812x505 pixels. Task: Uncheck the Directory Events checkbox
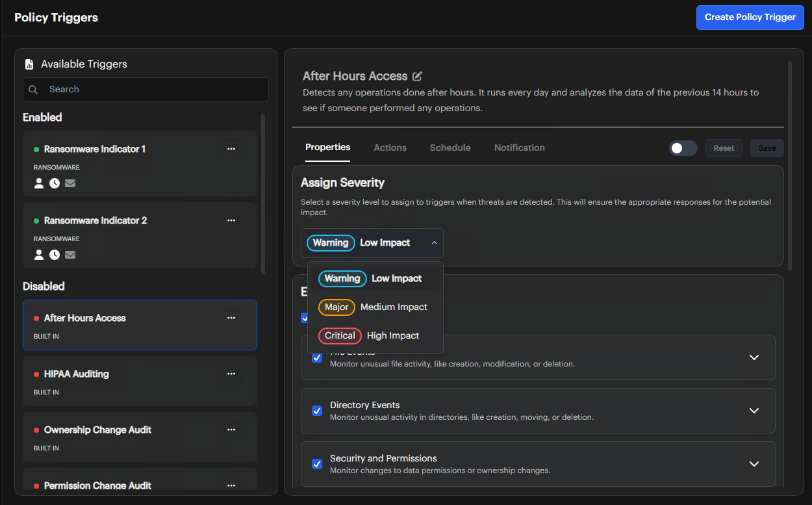click(x=317, y=411)
